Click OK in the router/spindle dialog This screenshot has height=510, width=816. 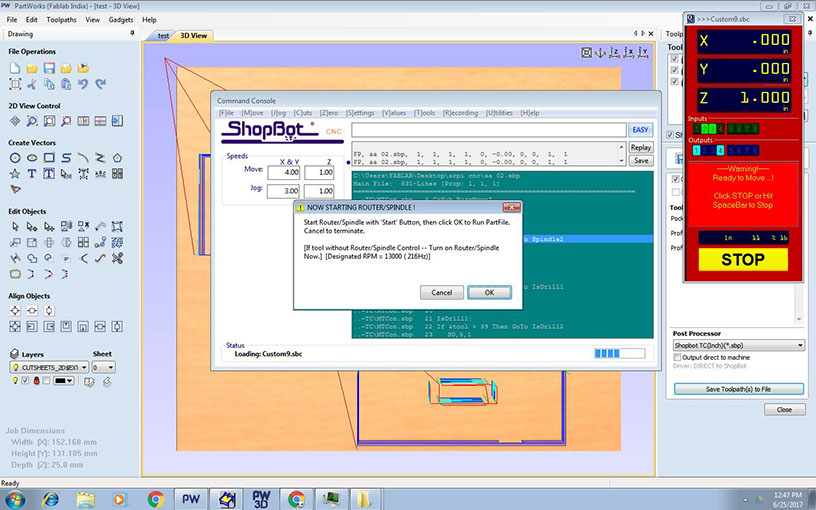click(x=489, y=292)
